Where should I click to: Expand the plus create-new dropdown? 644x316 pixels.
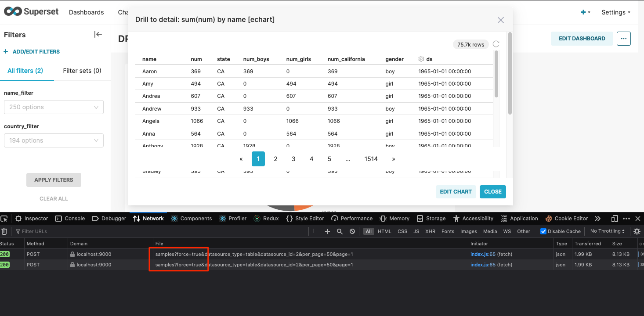click(586, 12)
